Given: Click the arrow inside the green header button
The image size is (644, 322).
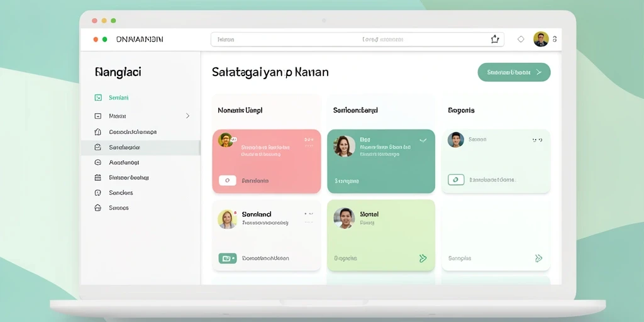Looking at the screenshot, I should coord(539,72).
